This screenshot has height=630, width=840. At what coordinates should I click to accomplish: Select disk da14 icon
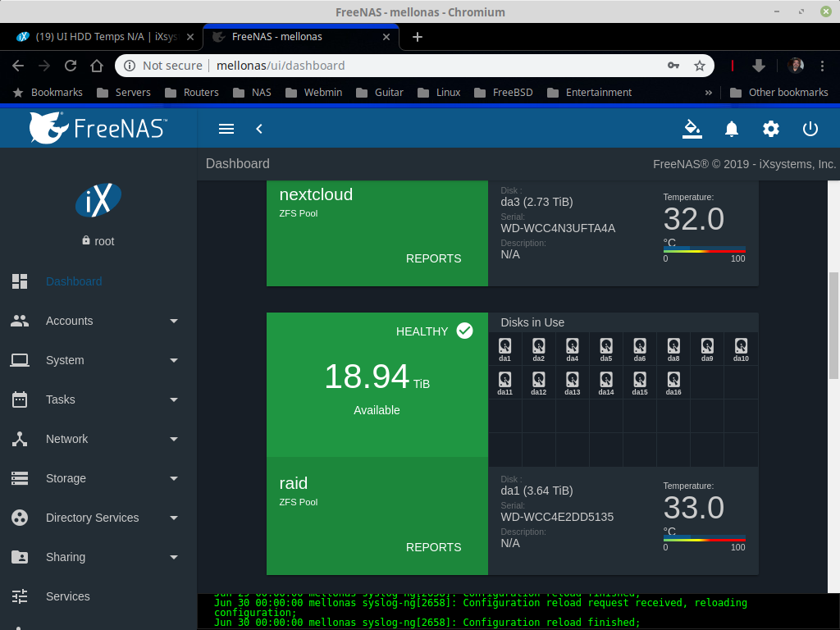(x=606, y=383)
